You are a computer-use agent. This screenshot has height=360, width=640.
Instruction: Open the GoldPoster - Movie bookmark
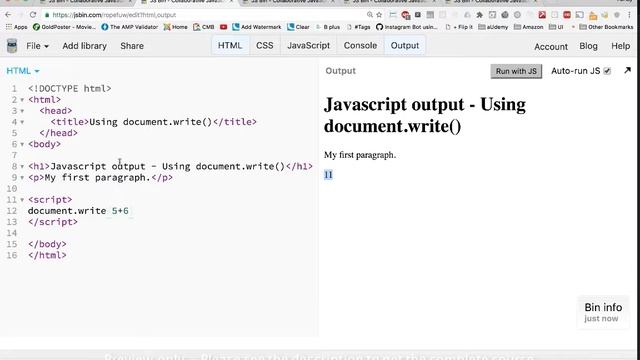coord(64,27)
